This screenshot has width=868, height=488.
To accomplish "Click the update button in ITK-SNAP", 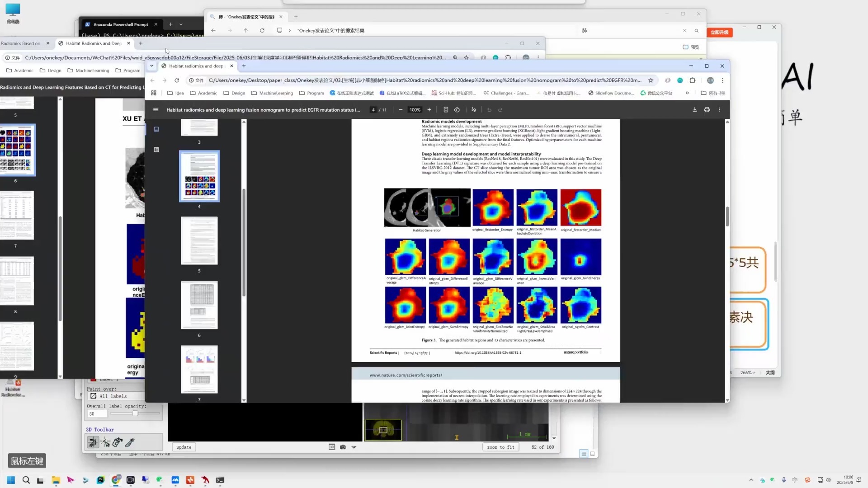I will pos(184,447).
